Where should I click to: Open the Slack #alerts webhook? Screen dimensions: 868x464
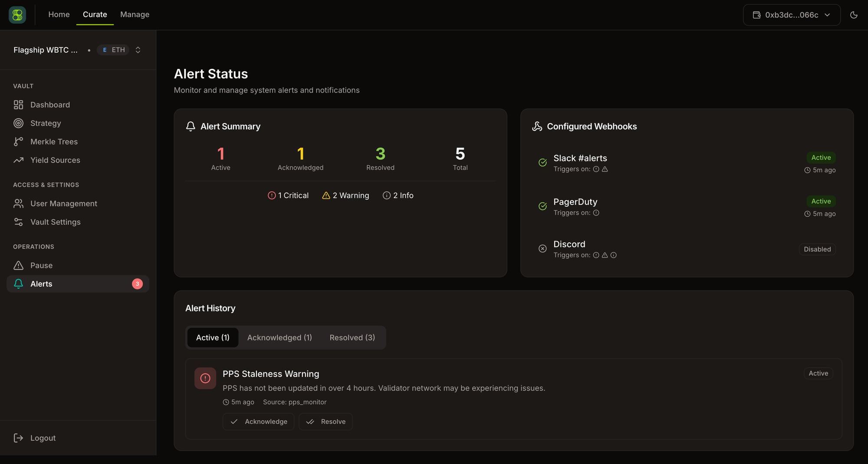580,158
